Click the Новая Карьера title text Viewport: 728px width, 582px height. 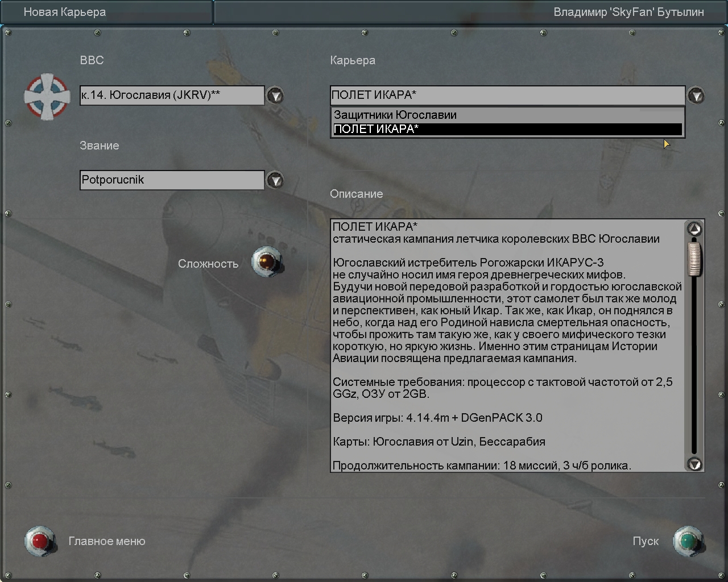[x=64, y=12]
